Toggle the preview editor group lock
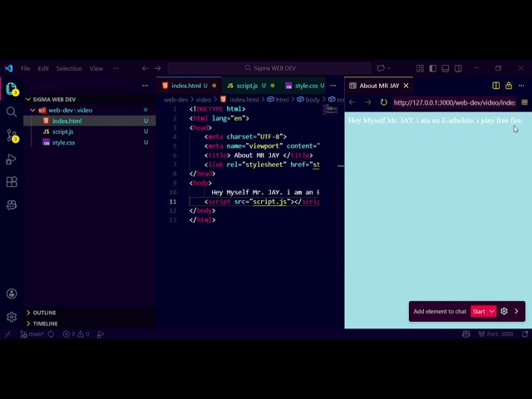 509,86
